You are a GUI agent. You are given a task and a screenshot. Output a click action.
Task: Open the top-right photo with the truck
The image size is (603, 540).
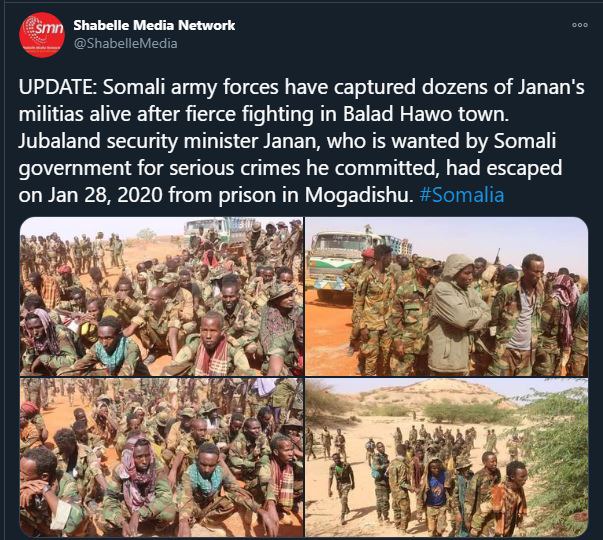446,296
